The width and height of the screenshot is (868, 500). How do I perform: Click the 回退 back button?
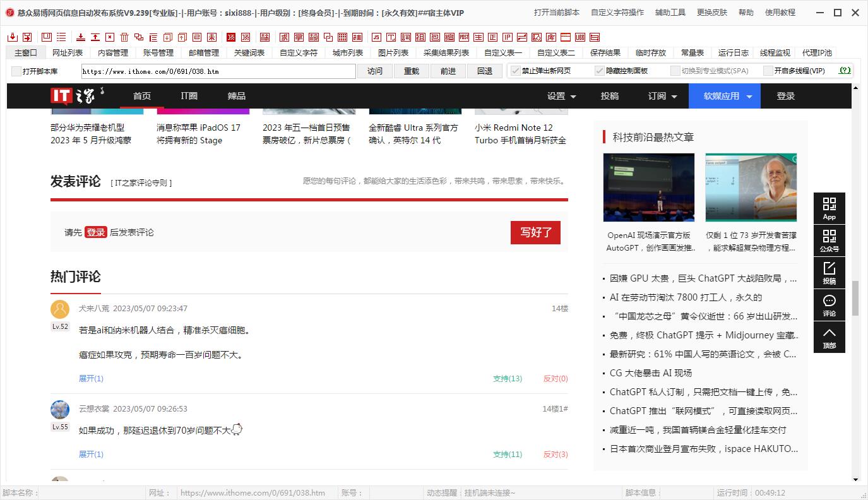[x=485, y=71]
